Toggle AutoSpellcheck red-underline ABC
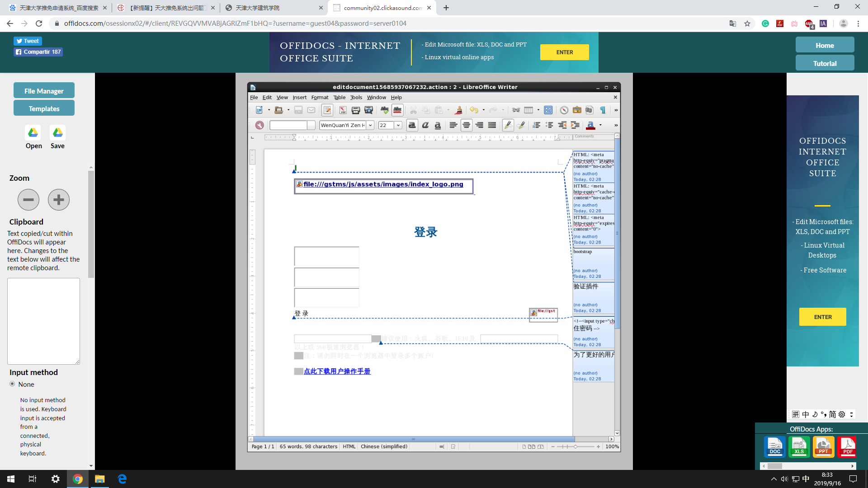Image resolution: width=868 pixels, height=488 pixels. click(x=397, y=110)
